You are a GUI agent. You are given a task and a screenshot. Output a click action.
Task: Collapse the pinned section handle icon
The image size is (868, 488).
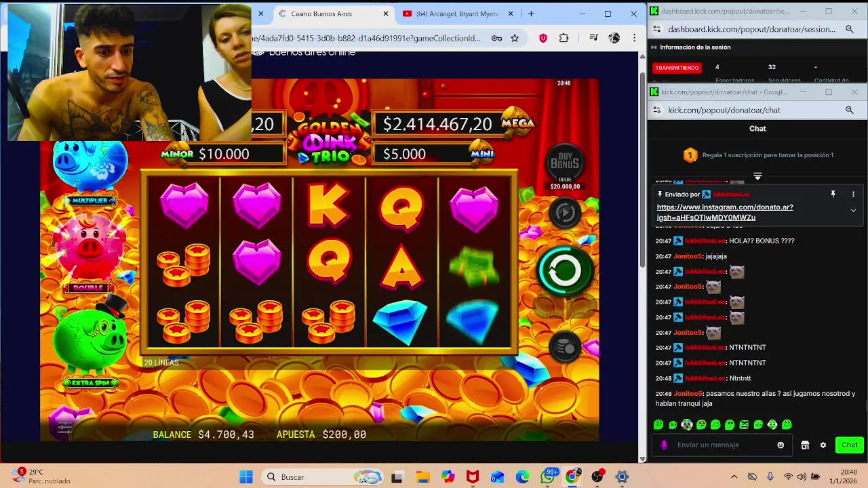(757, 176)
